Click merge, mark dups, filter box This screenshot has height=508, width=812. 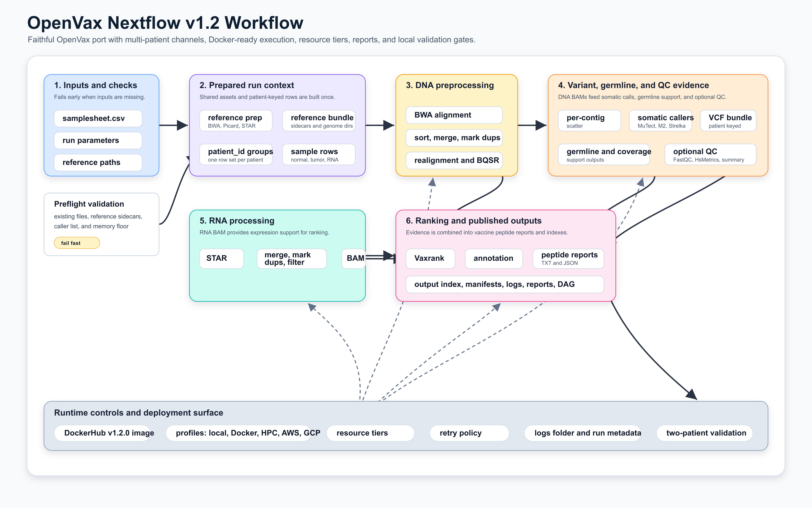coord(292,258)
